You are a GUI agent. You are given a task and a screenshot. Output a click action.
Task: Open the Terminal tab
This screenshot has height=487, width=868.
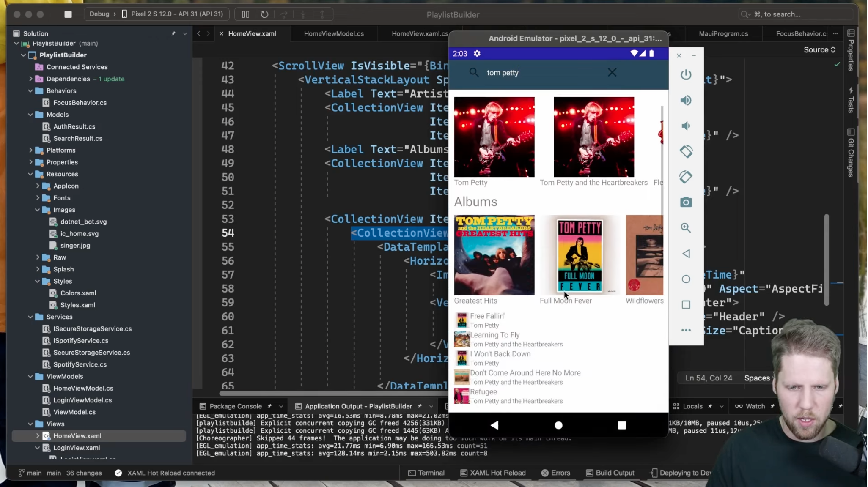point(426,473)
